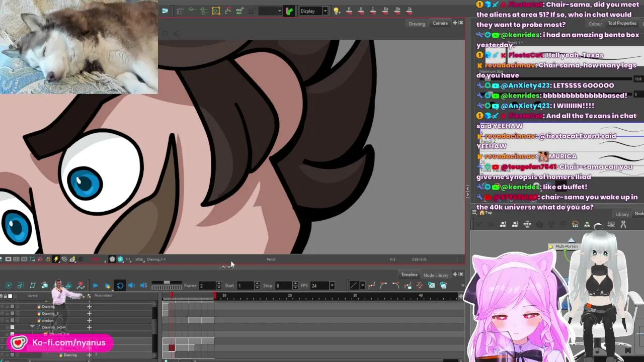
Task: Click the grid icon in Camera status bar
Action: (16, 259)
